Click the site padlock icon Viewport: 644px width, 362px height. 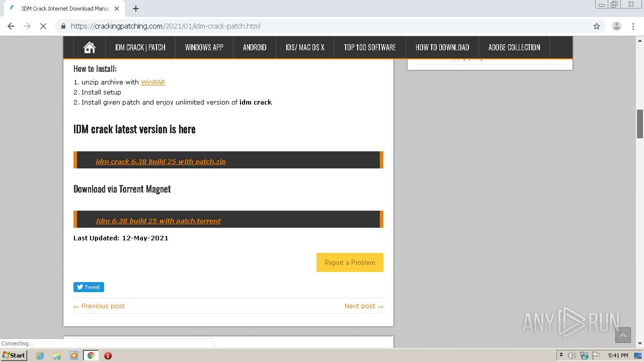click(x=63, y=26)
